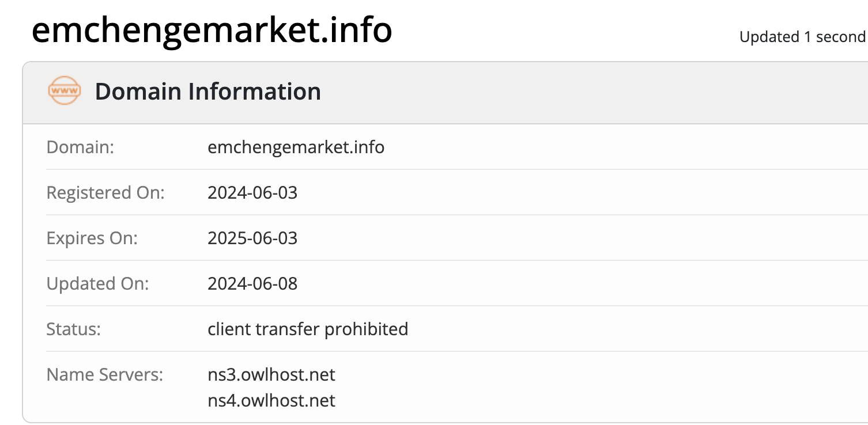Click the Registered On date 2024-06-03
The width and height of the screenshot is (868, 425).
tap(252, 192)
